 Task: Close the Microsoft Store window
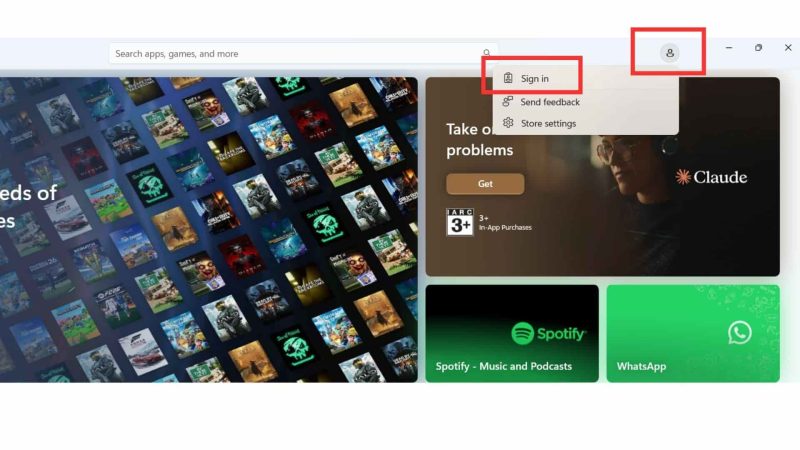[788, 47]
